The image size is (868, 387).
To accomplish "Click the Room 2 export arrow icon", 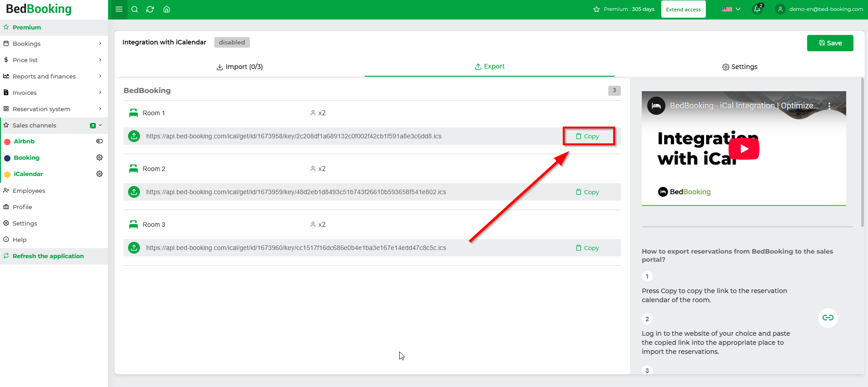I will coord(134,192).
